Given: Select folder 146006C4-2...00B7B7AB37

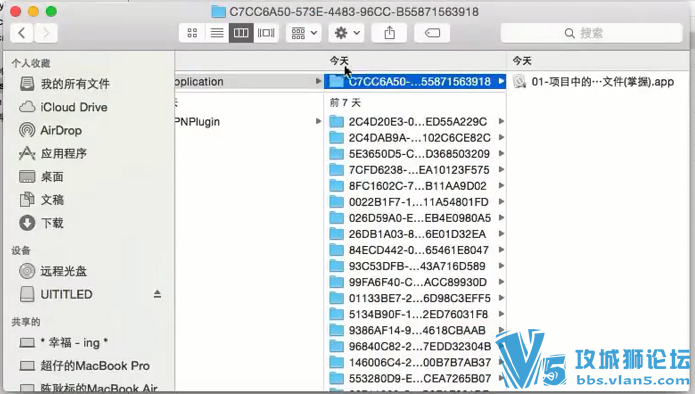Looking at the screenshot, I should [415, 362].
